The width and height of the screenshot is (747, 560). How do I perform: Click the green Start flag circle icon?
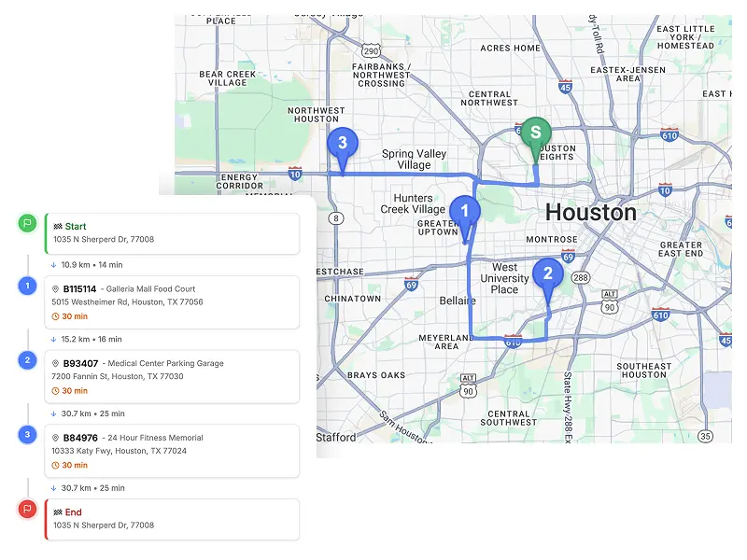28,223
